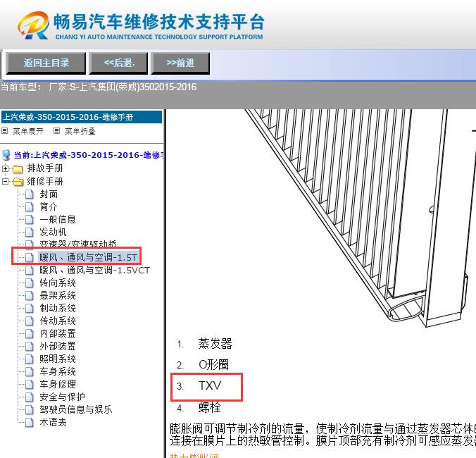Open 暖风、通风与空调-1.5VCT
Image resolution: width=476 pixels, height=458 pixels.
[95, 271]
